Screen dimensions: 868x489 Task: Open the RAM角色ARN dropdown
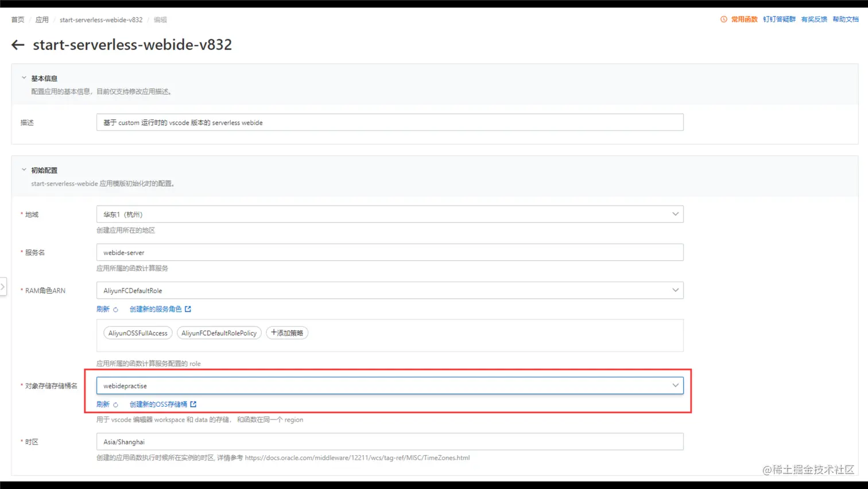(x=390, y=290)
